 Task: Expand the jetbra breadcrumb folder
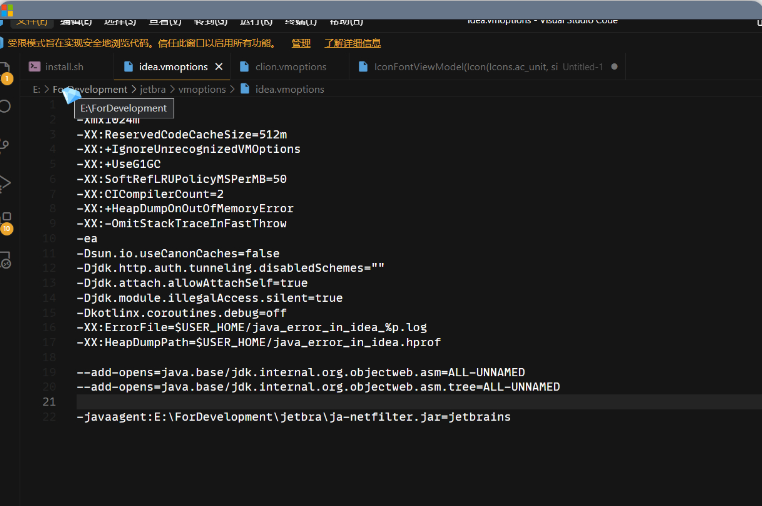(x=153, y=89)
